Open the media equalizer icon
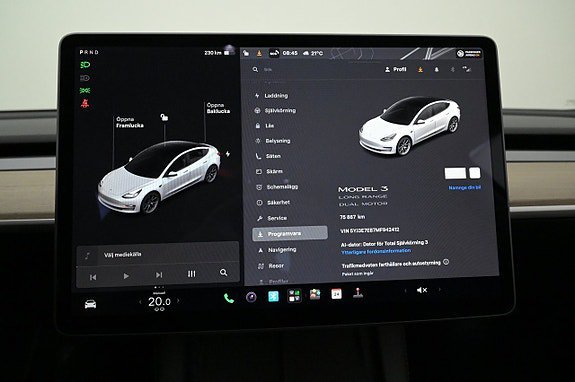The image size is (575, 382). (x=191, y=274)
